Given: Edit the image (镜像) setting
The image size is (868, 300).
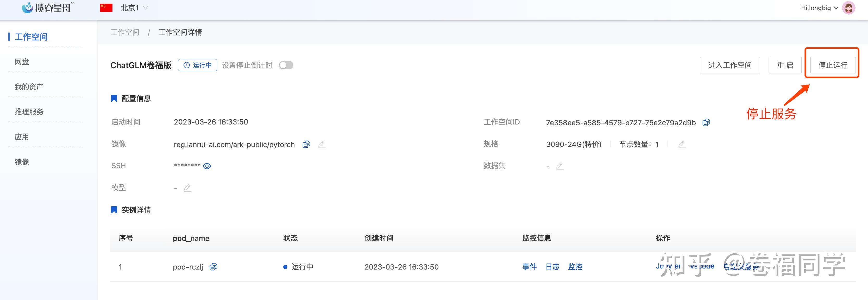Looking at the screenshot, I should point(322,144).
